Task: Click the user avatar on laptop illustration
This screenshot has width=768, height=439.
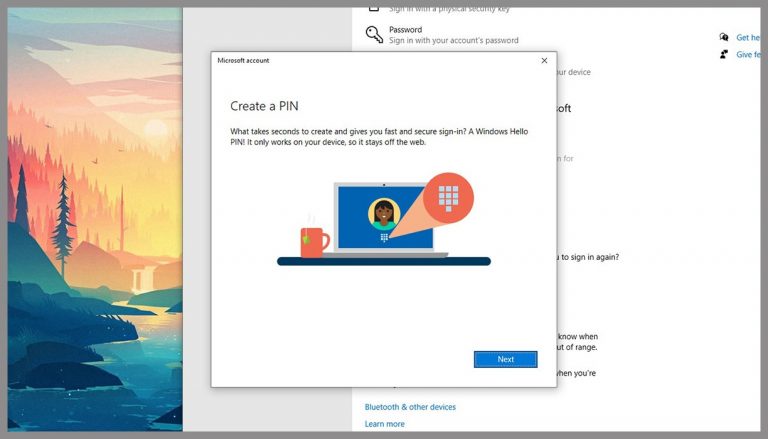Action: tap(384, 214)
